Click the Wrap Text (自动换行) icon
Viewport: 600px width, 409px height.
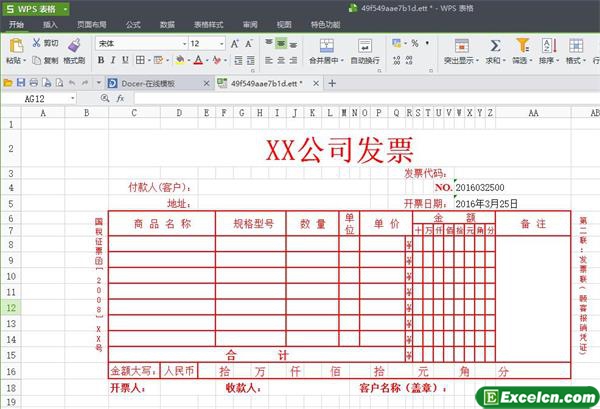tap(365, 46)
